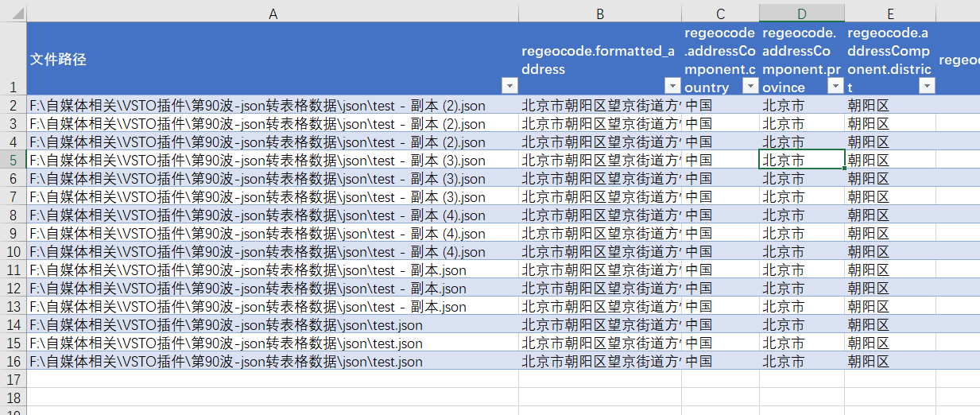Open filter dropdown for addressComponent.country column
This screenshot has width=980, height=415.
point(750,86)
